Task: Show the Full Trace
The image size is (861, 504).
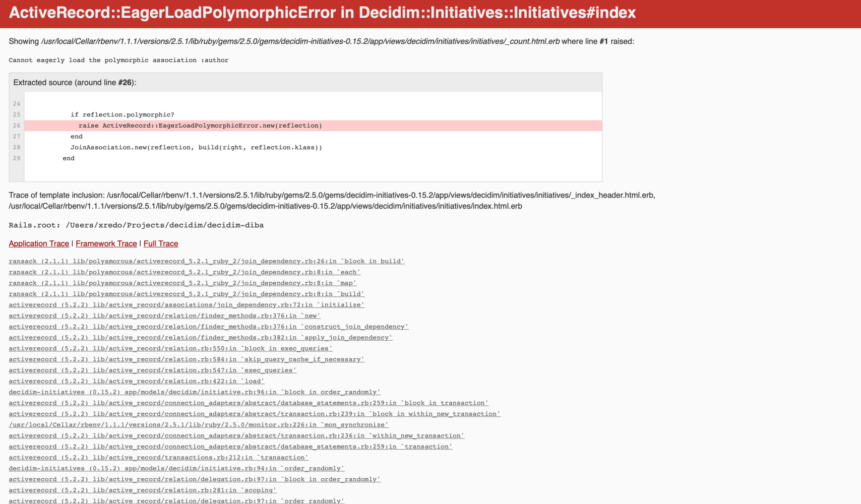Action: pos(161,243)
